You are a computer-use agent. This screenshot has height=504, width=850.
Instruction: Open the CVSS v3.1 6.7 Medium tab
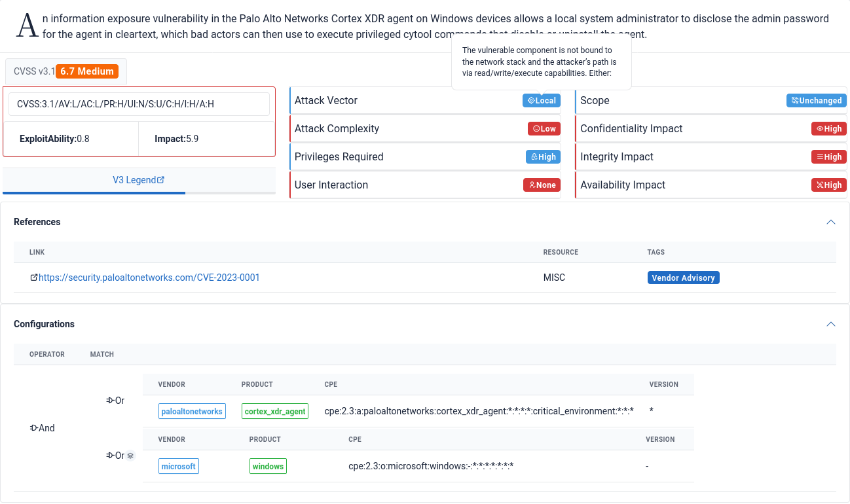tap(66, 71)
